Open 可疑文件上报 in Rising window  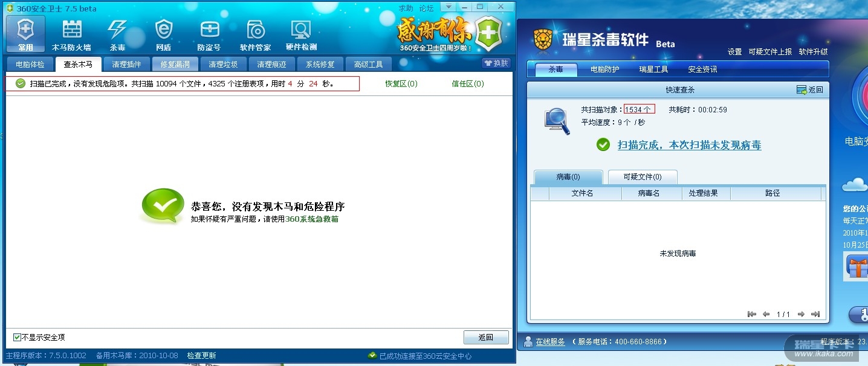pyautogui.click(x=770, y=52)
